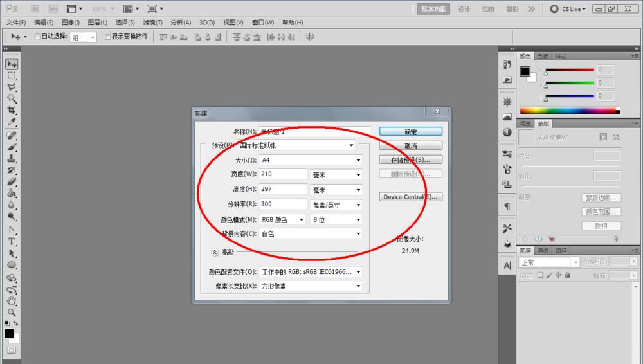Select the Horizontal Type tool
The height and width of the screenshot is (364, 643).
coord(12,241)
